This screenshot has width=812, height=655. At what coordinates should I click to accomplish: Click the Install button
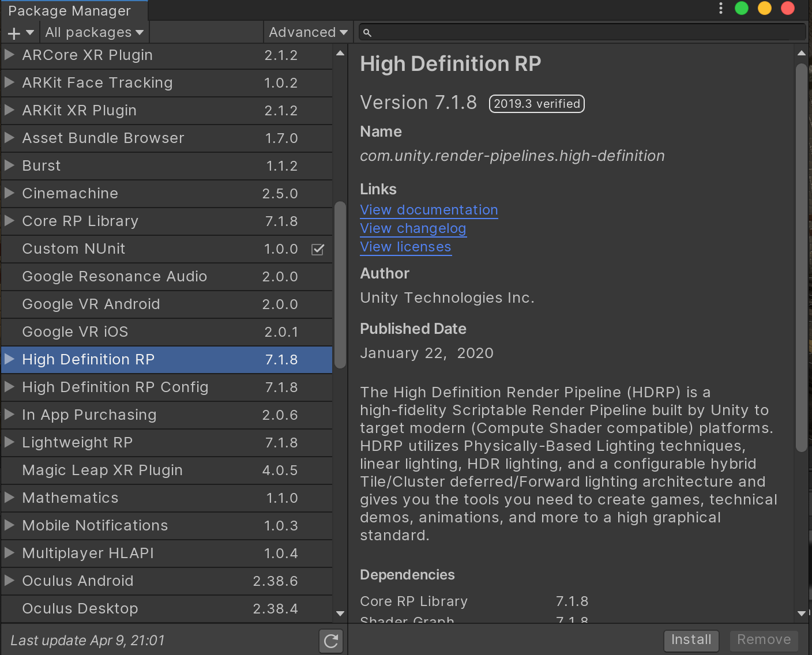691,640
